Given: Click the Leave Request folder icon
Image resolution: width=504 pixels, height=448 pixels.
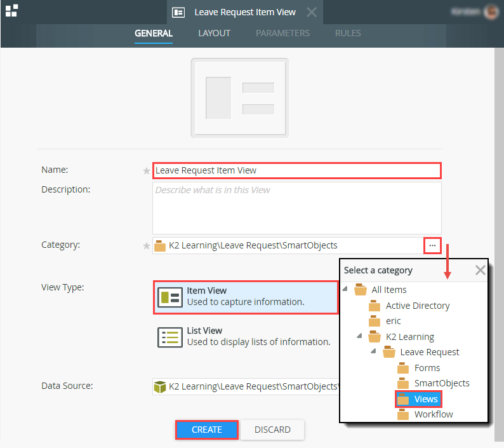Looking at the screenshot, I should (389, 352).
